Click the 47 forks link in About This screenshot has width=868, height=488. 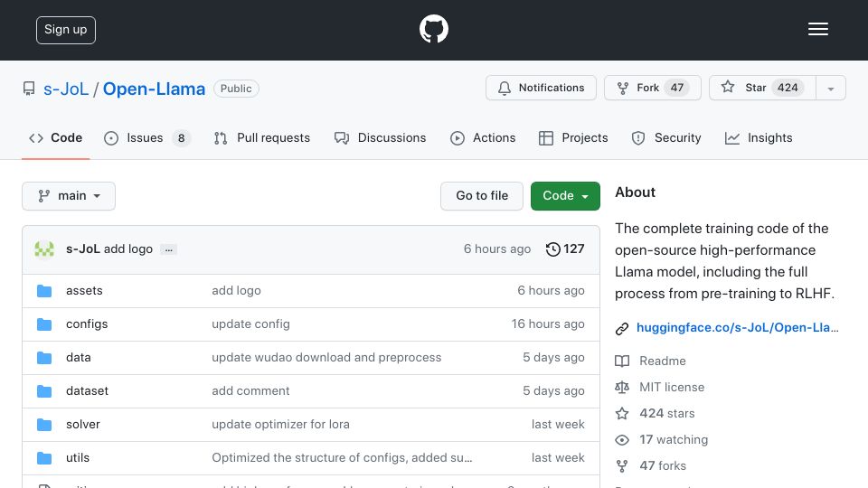point(663,466)
